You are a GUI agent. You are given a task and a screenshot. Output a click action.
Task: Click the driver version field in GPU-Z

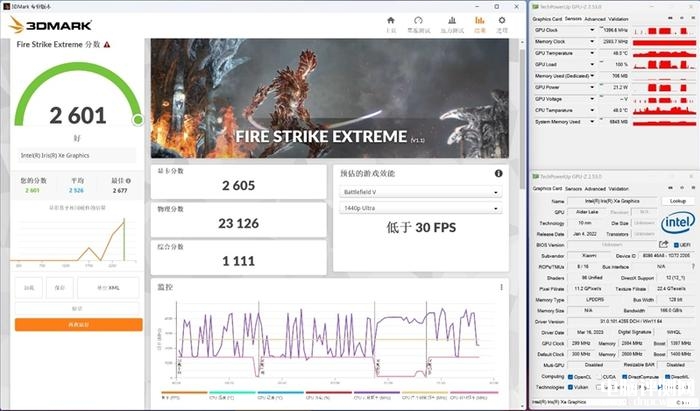pyautogui.click(x=630, y=321)
